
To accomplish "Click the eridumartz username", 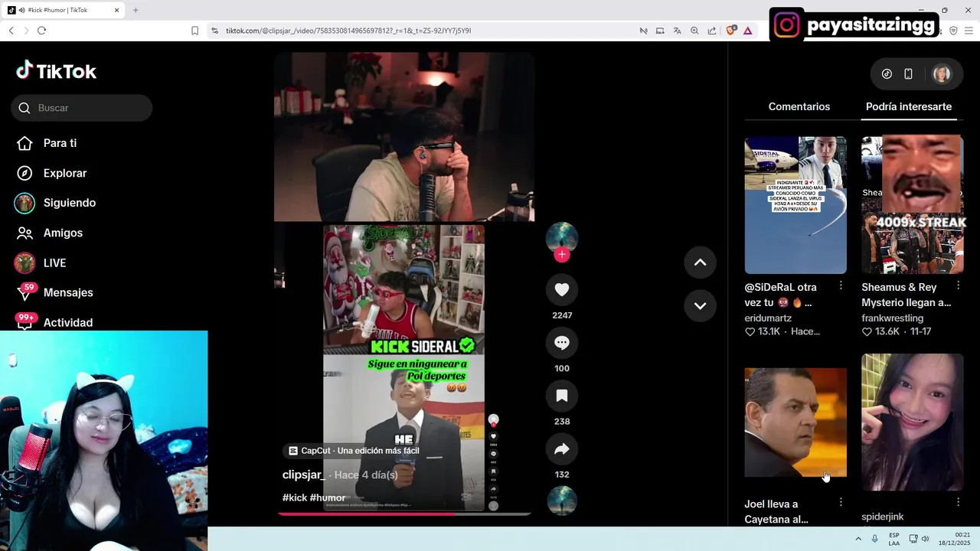I will pos(768,318).
